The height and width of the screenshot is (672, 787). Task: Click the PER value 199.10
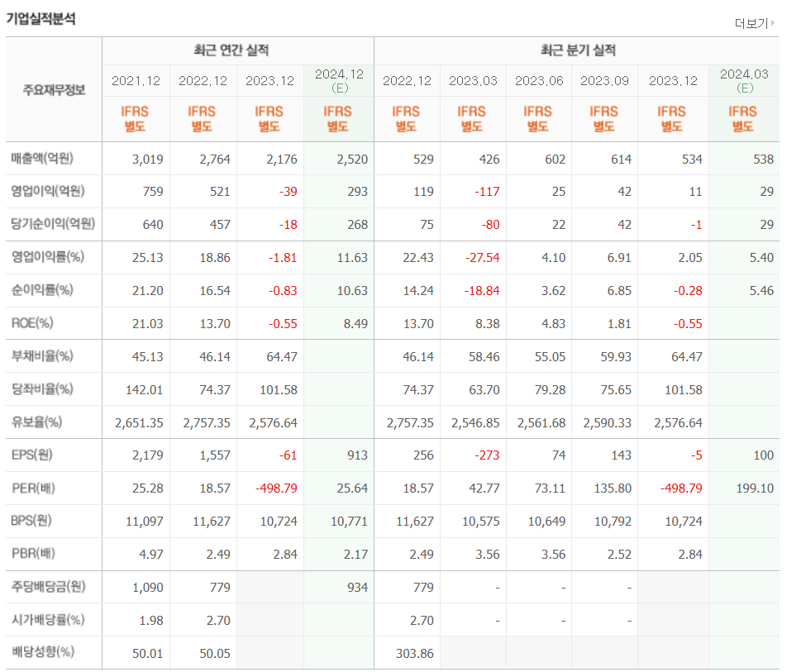(x=755, y=489)
